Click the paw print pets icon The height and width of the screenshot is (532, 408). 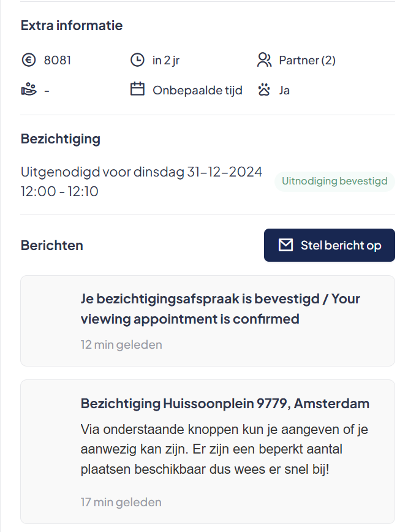click(264, 90)
